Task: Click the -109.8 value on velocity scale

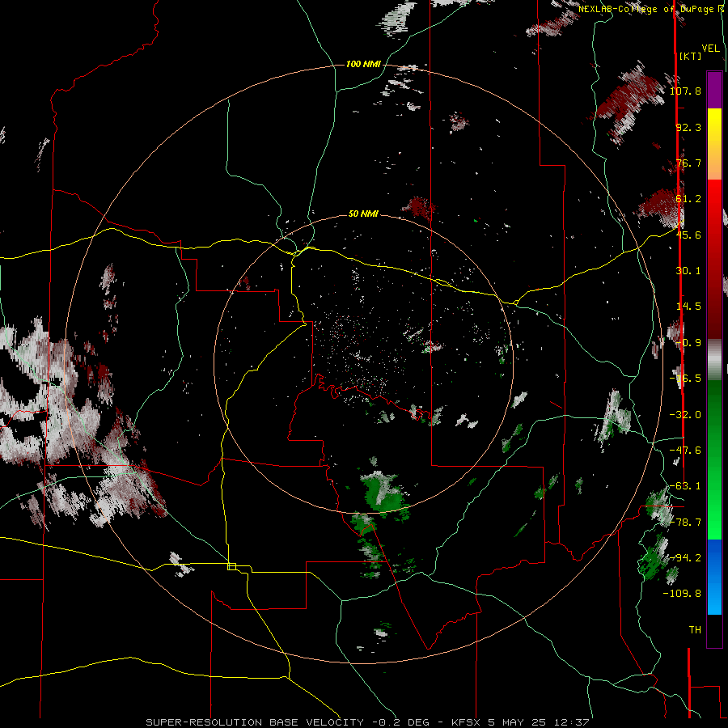Action: [682, 594]
